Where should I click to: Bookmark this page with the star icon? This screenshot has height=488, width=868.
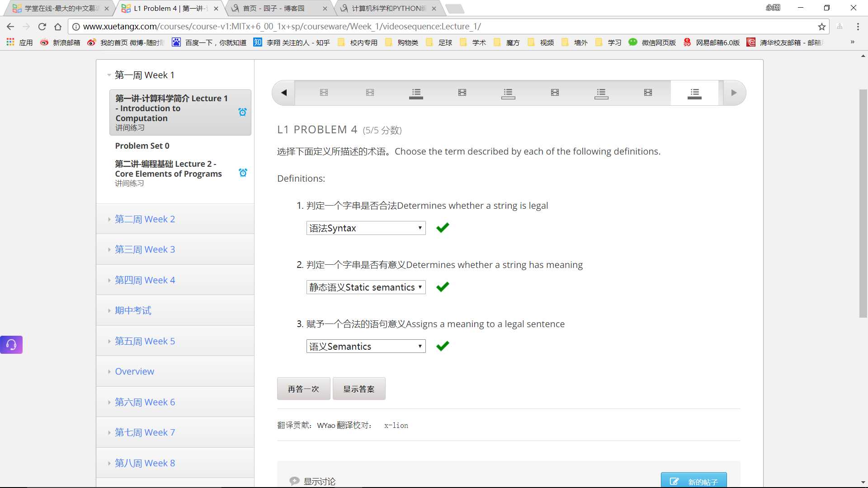(x=821, y=27)
